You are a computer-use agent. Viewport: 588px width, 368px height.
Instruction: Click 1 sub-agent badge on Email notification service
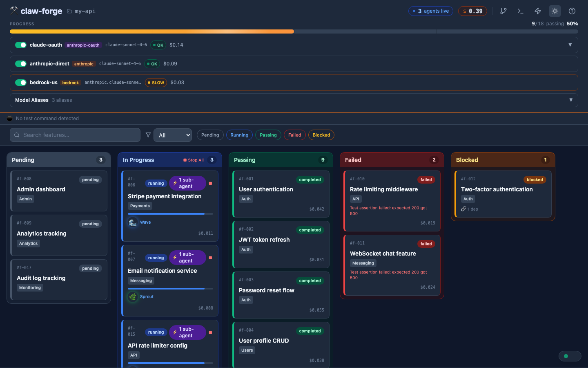click(187, 258)
